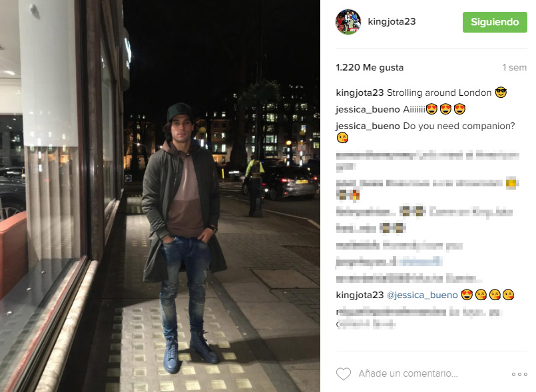Toggle the Siguiendo follow button

(x=495, y=22)
